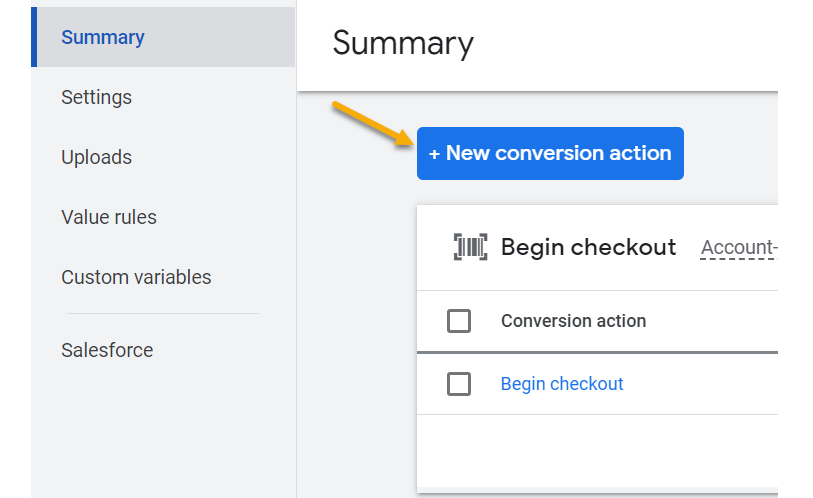Click the blue active indicator beside Summary
Image resolution: width=813 pixels, height=498 pixels.
point(34,37)
